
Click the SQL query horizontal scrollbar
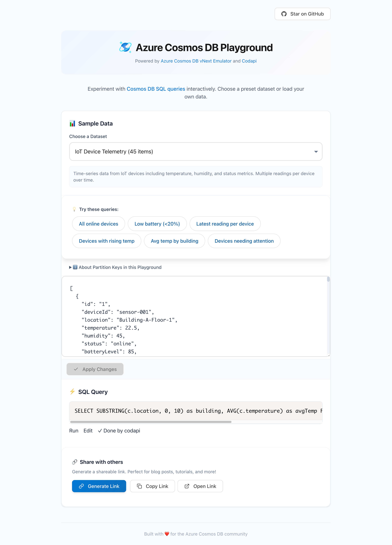[x=151, y=422]
